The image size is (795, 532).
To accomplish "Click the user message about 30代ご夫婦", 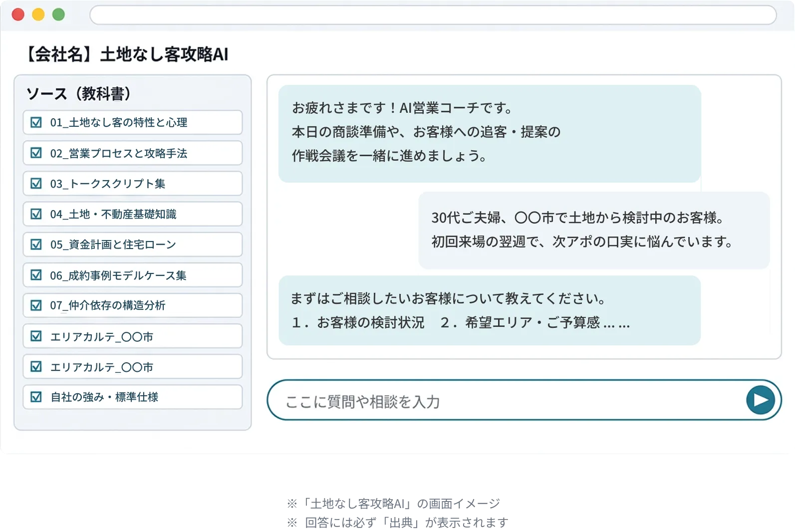I will (594, 230).
